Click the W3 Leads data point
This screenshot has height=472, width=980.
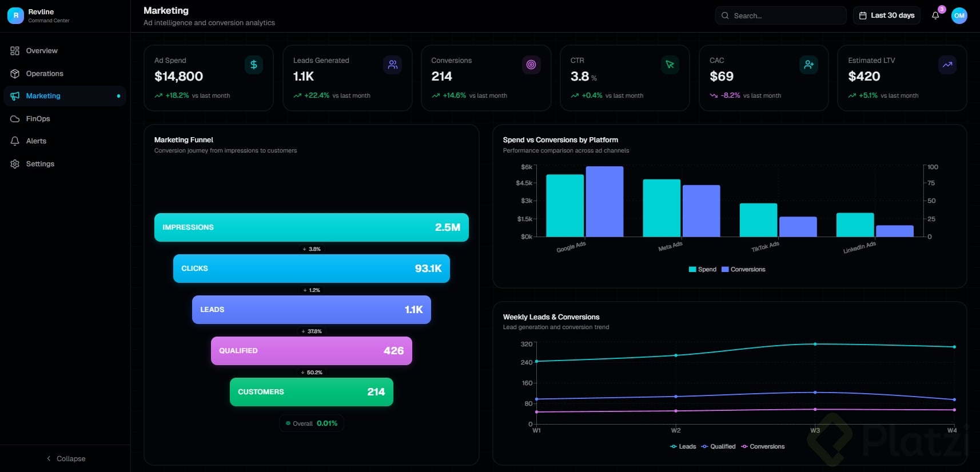click(x=815, y=344)
